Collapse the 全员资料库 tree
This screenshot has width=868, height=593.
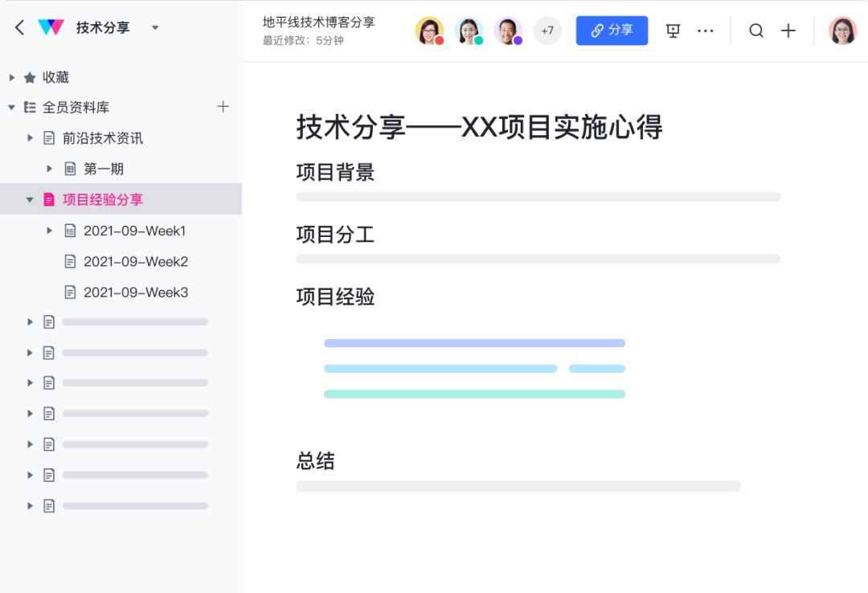point(12,108)
